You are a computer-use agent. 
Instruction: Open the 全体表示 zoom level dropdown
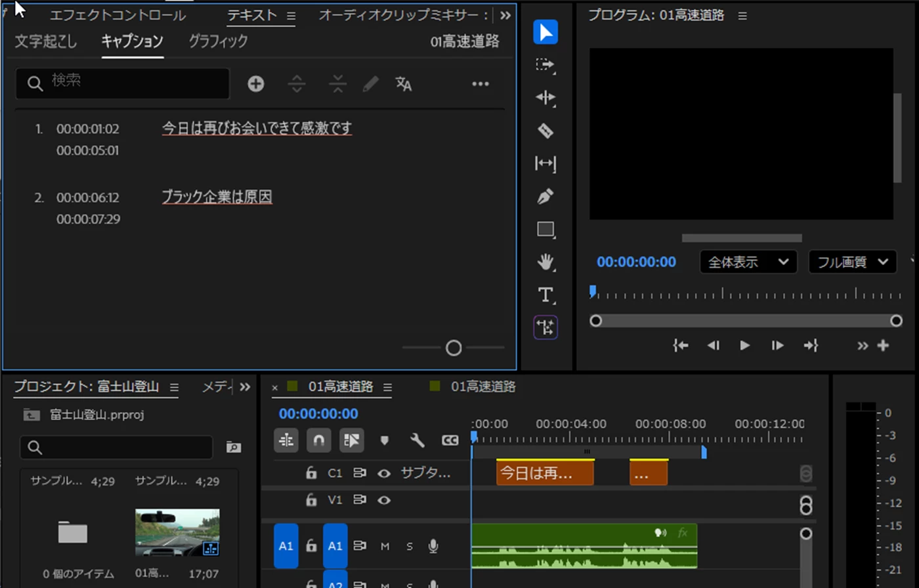748,262
